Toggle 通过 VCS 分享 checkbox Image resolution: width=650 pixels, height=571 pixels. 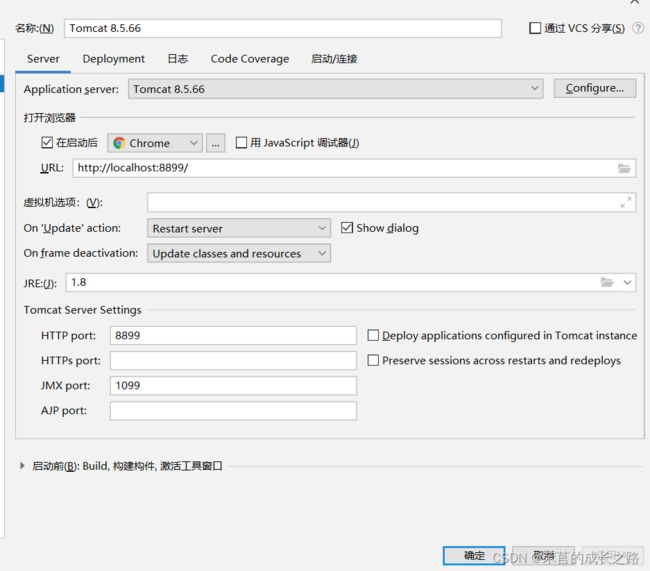[x=535, y=28]
